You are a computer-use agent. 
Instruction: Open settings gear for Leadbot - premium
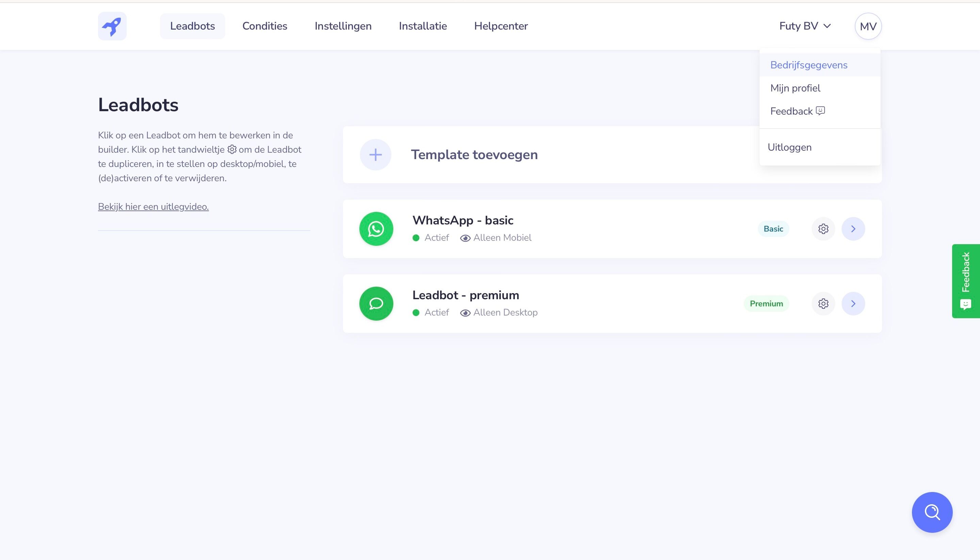coord(823,304)
